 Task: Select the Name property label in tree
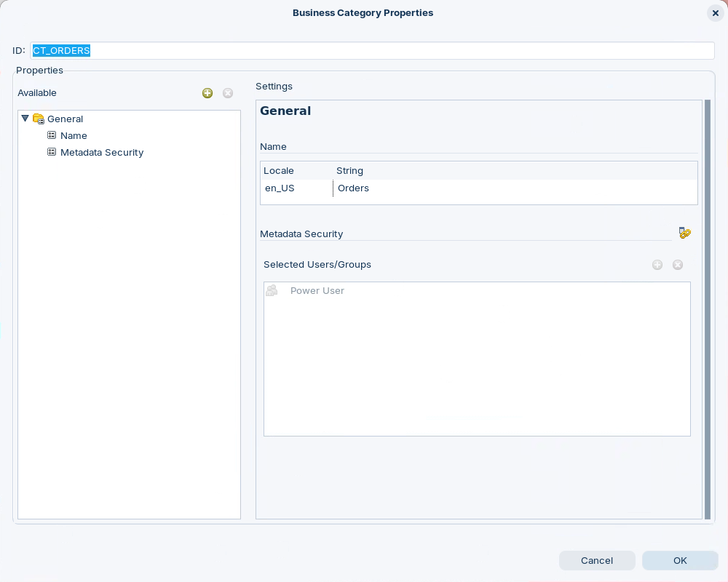(74, 136)
